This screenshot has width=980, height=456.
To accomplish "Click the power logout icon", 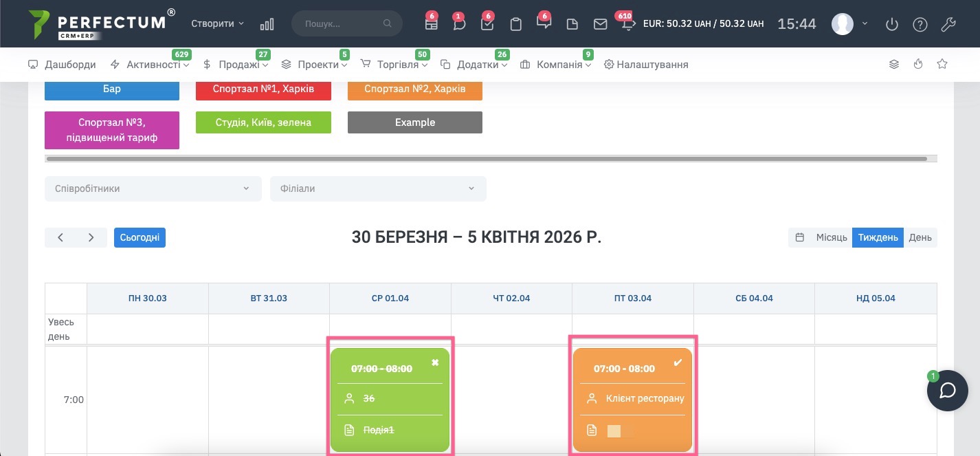I will pos(891,24).
